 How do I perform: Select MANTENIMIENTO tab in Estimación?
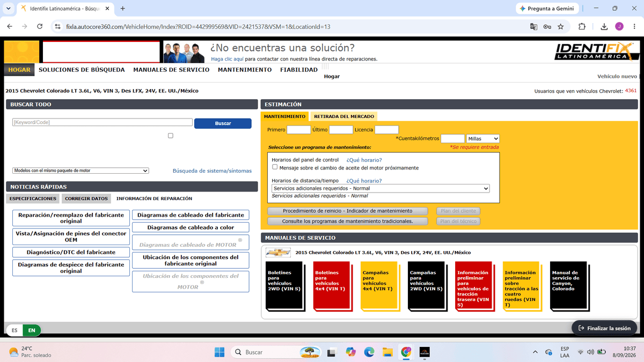click(x=284, y=116)
